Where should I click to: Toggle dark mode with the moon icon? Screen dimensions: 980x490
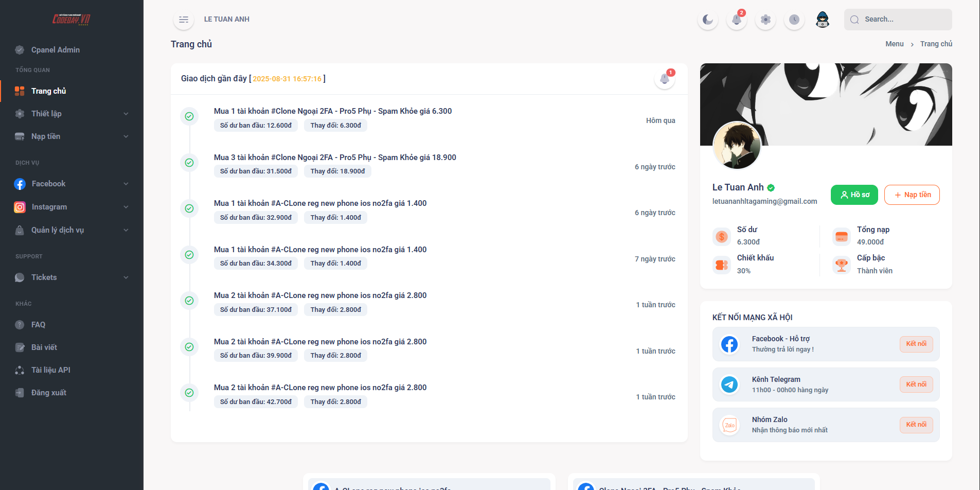click(x=708, y=20)
